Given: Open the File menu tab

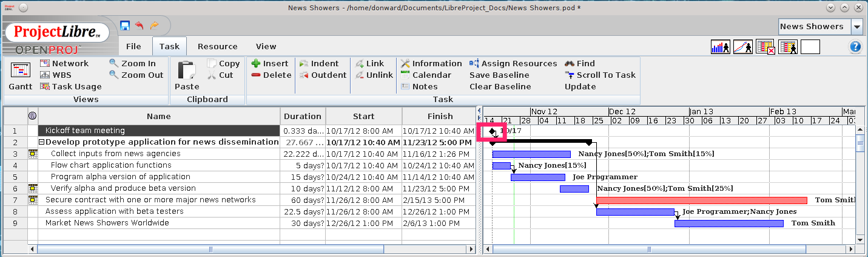Looking at the screenshot, I should click(x=133, y=46).
